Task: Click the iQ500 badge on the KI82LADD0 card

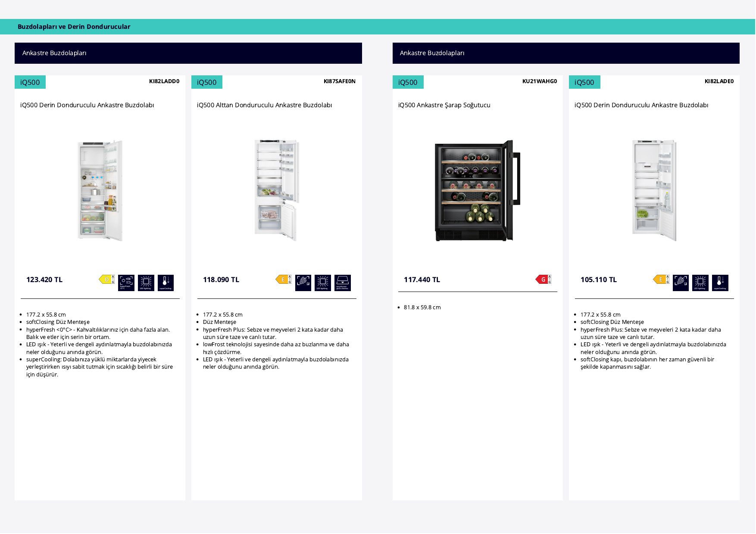Action: click(x=30, y=82)
